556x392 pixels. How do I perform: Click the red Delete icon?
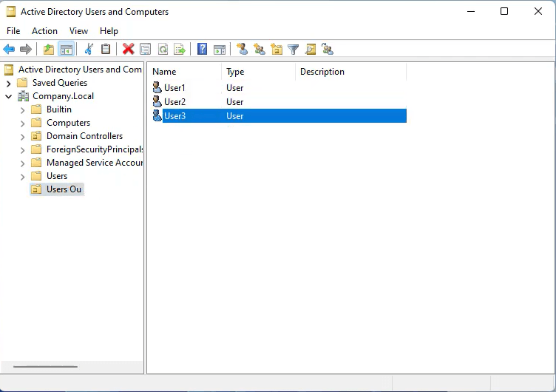(x=128, y=50)
